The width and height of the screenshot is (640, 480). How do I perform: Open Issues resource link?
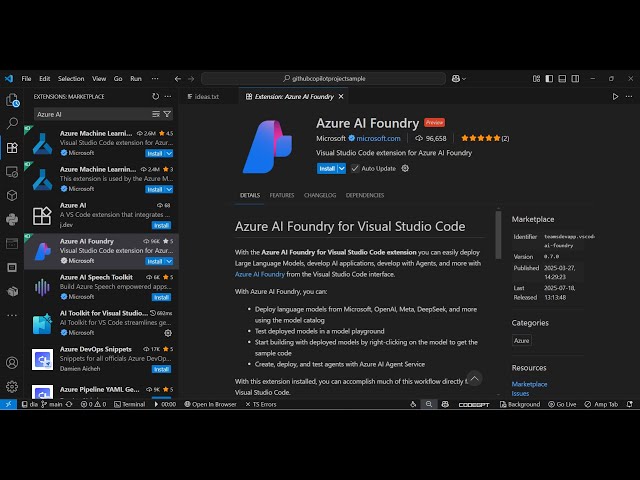pyautogui.click(x=520, y=393)
